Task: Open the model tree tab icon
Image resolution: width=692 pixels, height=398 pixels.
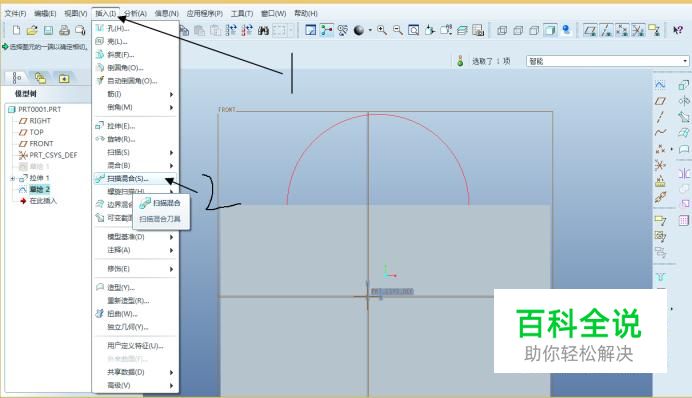Action: [x=17, y=78]
